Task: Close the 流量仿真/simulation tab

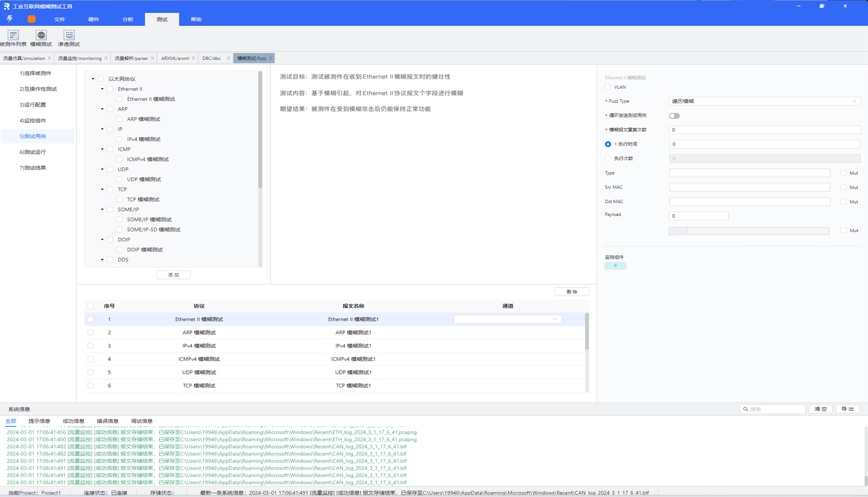Action: 49,58
